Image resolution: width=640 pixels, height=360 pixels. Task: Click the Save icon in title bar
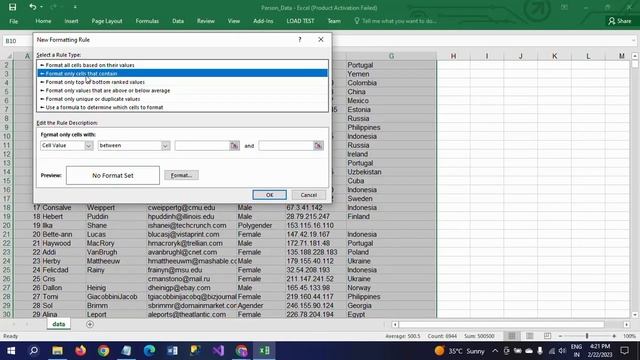(x=13, y=7)
